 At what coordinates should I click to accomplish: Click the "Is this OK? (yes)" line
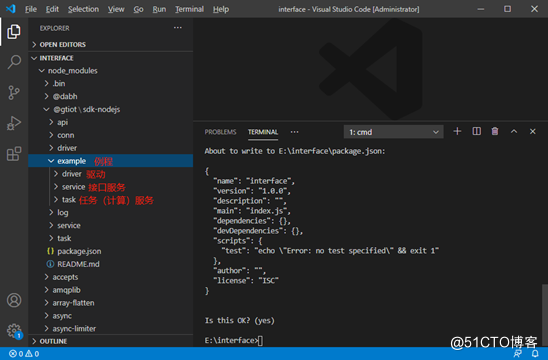tap(240, 321)
